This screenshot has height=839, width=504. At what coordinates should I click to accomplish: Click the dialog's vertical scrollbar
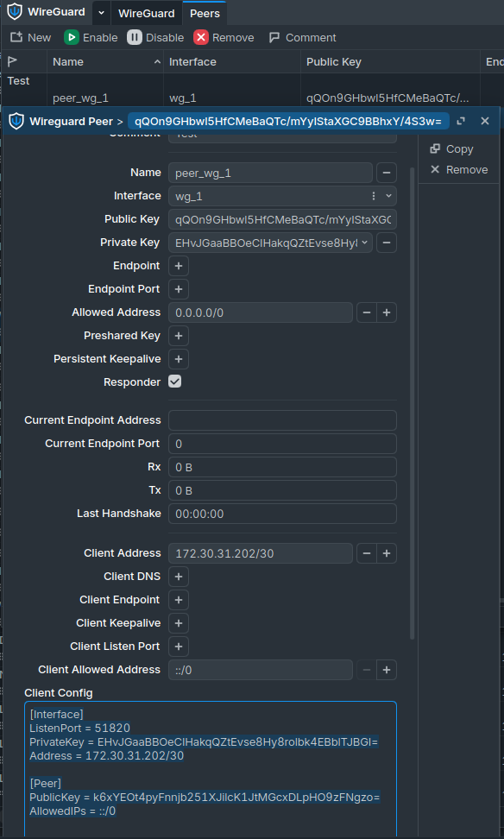(413, 402)
